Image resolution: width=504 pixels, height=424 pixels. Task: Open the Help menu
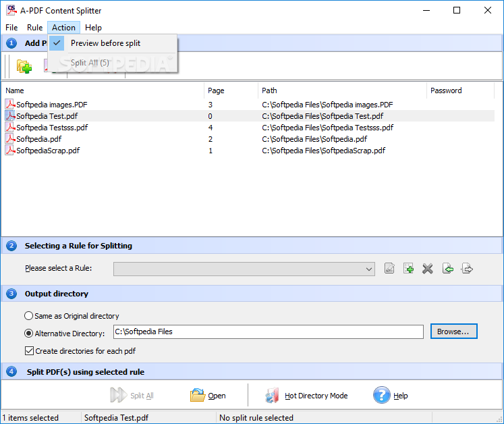pos(93,28)
